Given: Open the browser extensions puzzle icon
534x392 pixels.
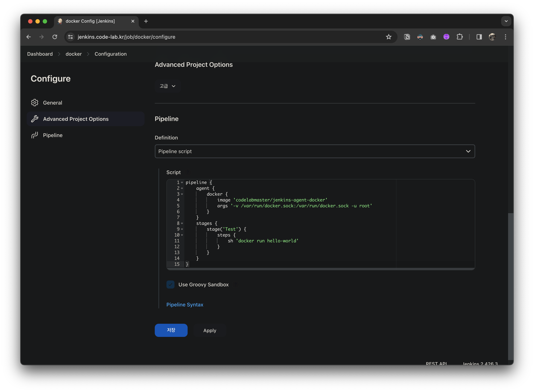Looking at the screenshot, I should point(460,37).
